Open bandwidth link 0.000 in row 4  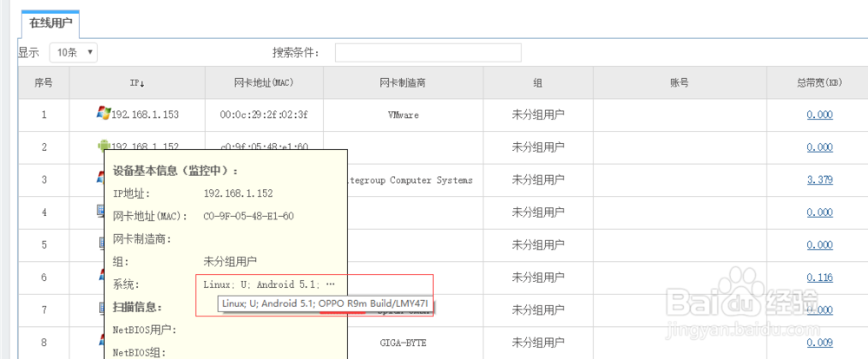(819, 212)
